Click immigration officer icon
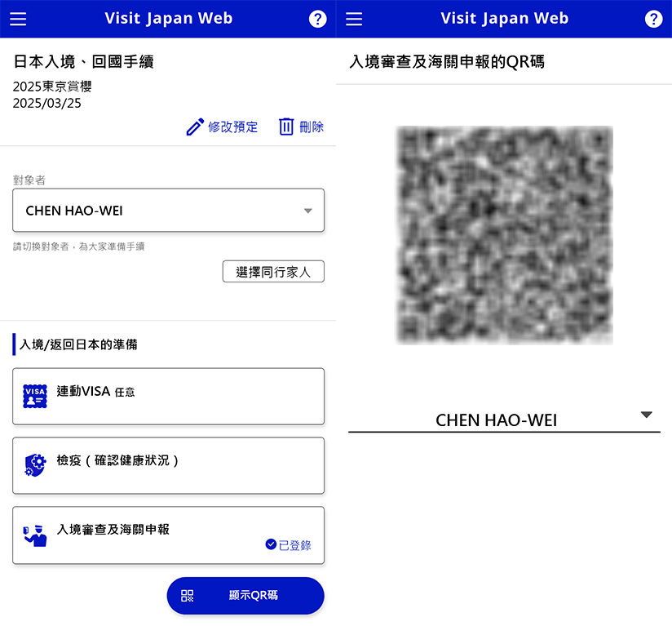Viewport: 672px width, 626px height. click(x=35, y=535)
